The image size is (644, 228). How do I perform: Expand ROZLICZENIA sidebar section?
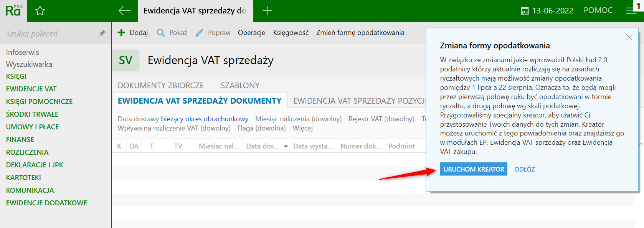[27, 152]
